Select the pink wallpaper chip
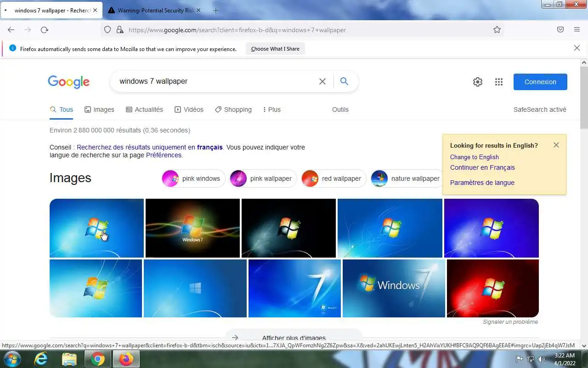Viewport: 588px width, 368px height. tap(263, 178)
